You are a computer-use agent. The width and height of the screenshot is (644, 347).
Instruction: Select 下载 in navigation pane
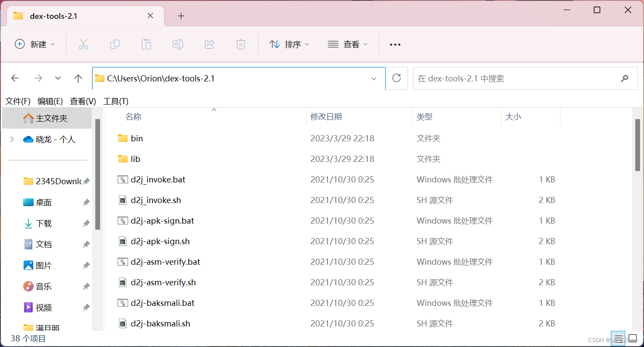tap(38, 223)
